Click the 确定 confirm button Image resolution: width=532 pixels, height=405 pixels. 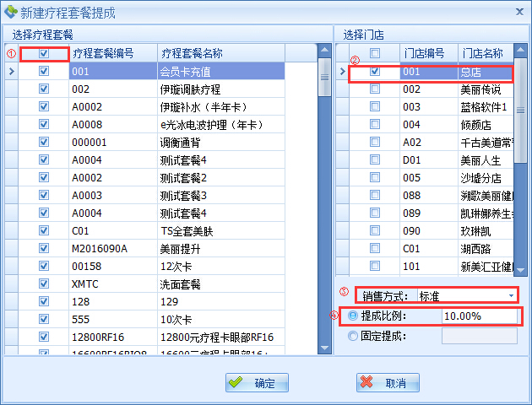point(258,383)
